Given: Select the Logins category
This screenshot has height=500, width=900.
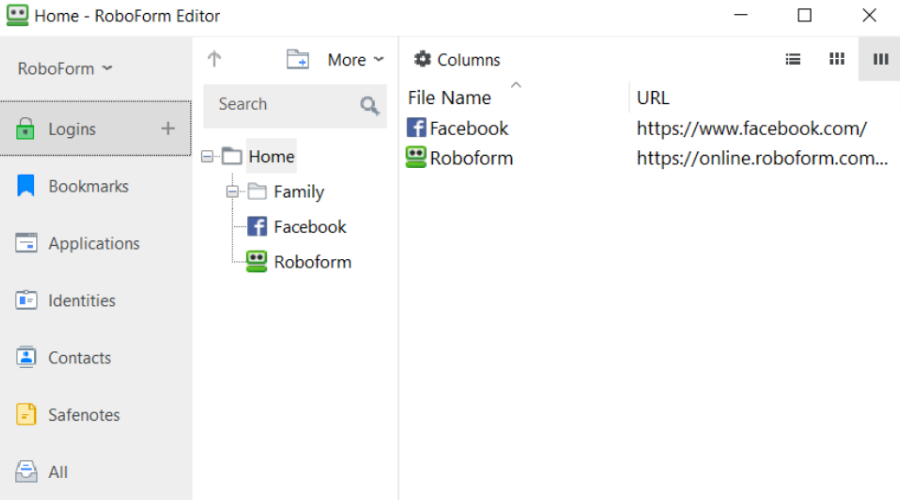Looking at the screenshot, I should [x=95, y=129].
